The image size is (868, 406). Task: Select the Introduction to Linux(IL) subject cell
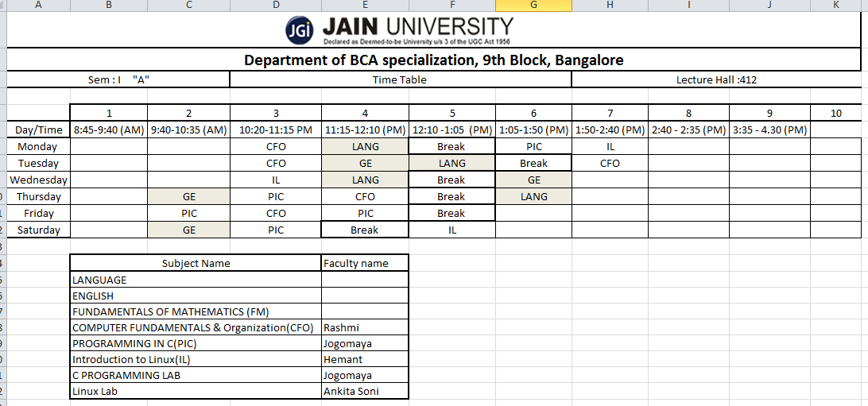(196, 360)
